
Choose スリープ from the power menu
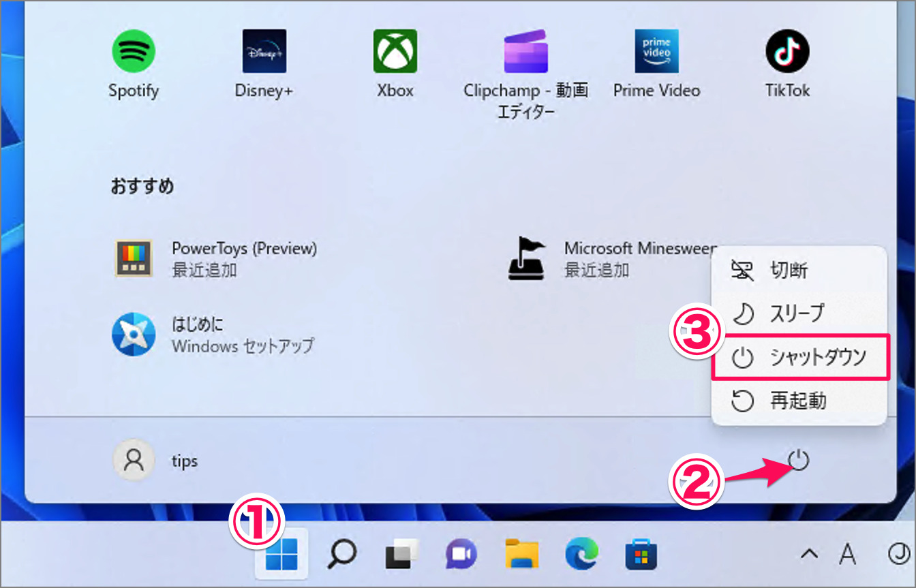tap(799, 313)
